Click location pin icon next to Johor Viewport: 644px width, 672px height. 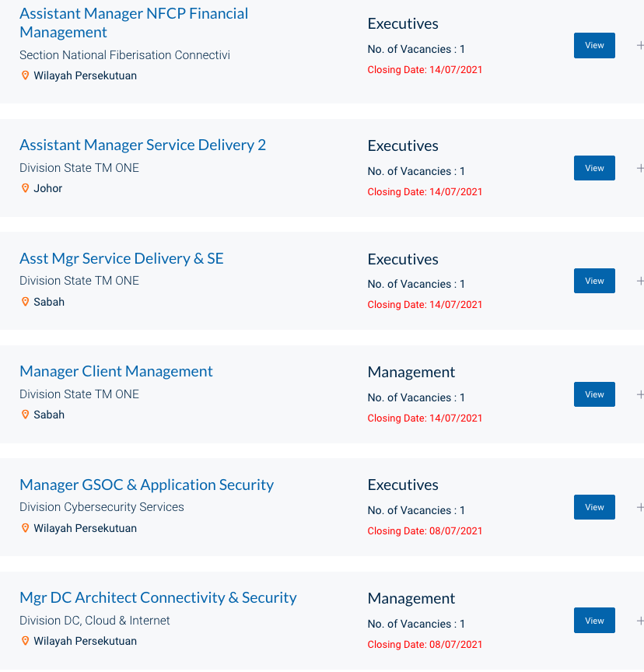(25, 188)
